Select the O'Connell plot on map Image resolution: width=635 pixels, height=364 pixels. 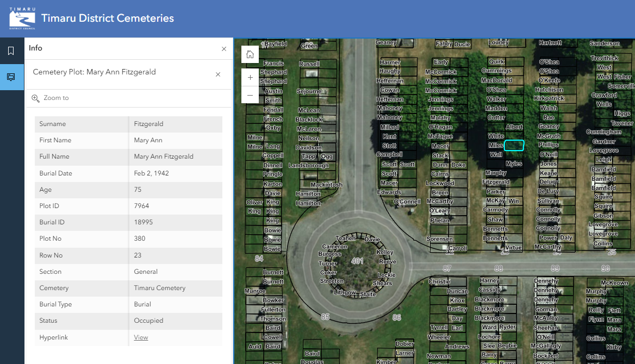pyautogui.click(x=407, y=202)
